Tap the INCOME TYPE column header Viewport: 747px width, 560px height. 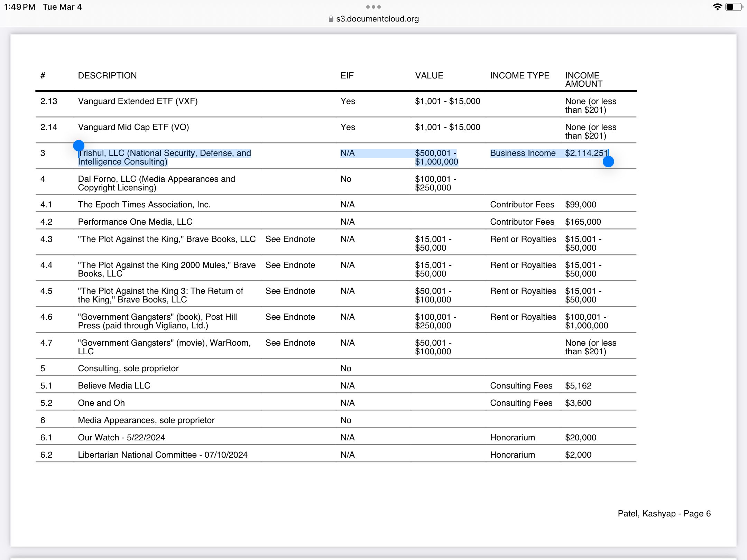click(x=520, y=76)
